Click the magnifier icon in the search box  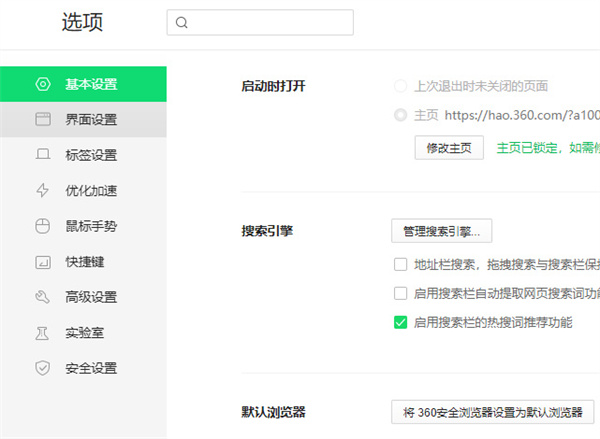[x=183, y=23]
